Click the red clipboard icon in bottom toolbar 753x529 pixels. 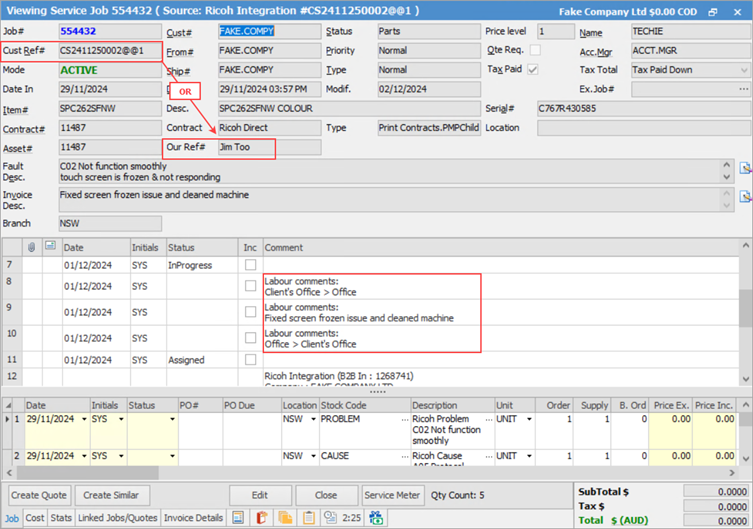(263, 518)
